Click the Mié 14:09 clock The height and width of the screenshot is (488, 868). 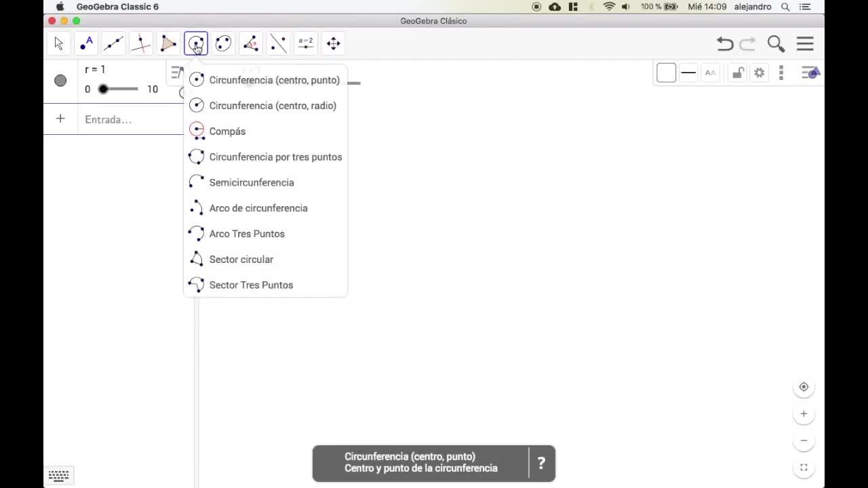pos(707,7)
